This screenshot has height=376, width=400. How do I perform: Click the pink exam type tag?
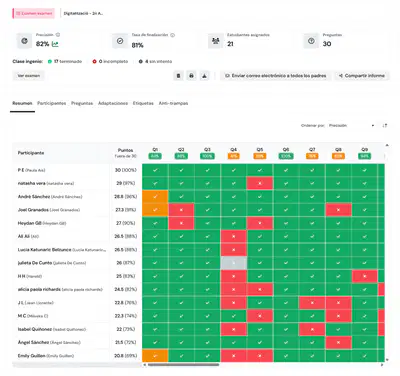click(34, 13)
